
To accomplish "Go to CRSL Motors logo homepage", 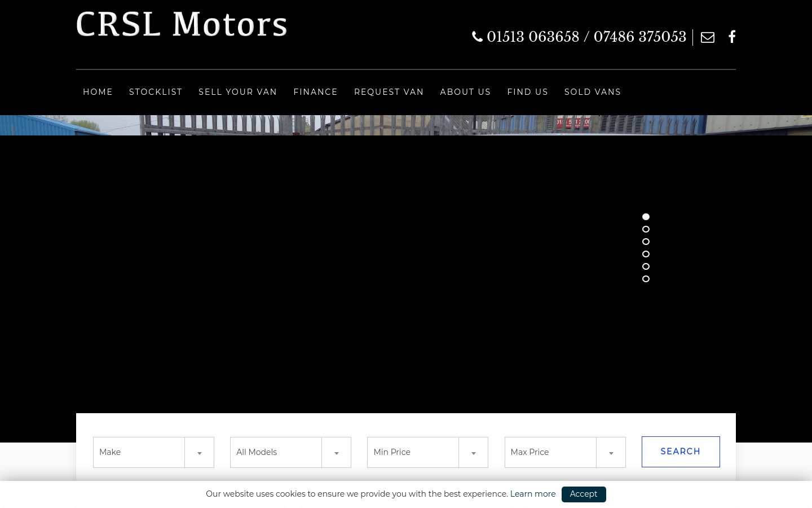I will (x=182, y=25).
